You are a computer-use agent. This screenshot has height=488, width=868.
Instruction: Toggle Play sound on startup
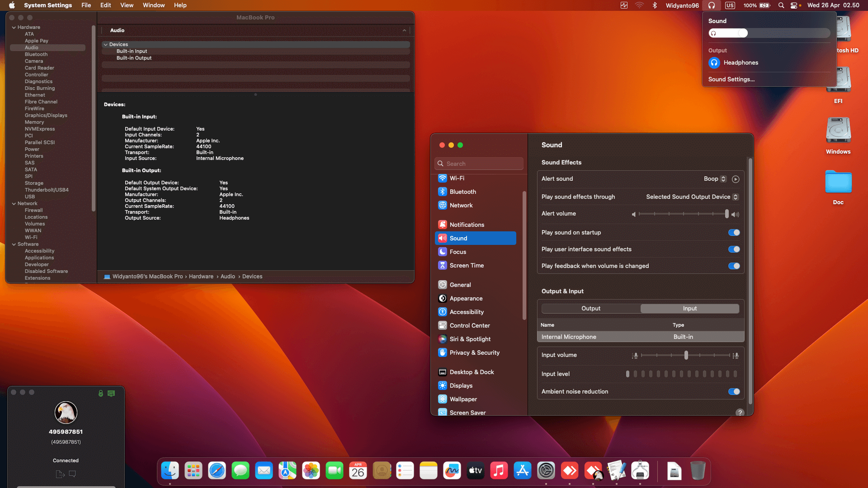pyautogui.click(x=734, y=233)
